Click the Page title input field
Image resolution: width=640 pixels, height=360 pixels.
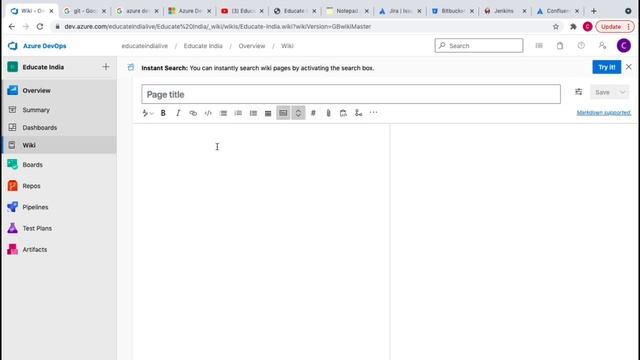(351, 94)
